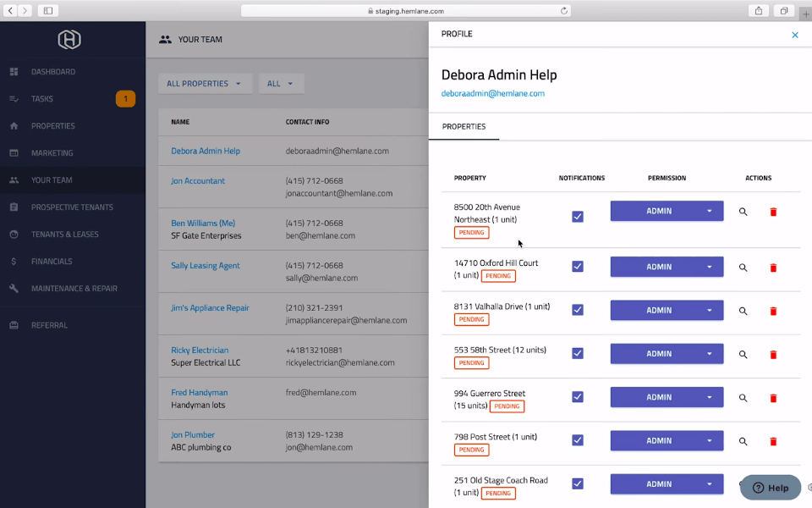Click the Tasks badge showing 1
812x508 pixels.
(x=125, y=98)
